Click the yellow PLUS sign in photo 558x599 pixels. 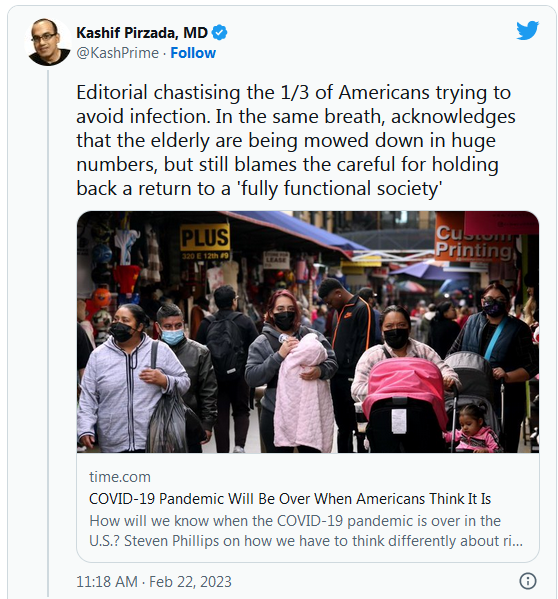coord(205,240)
